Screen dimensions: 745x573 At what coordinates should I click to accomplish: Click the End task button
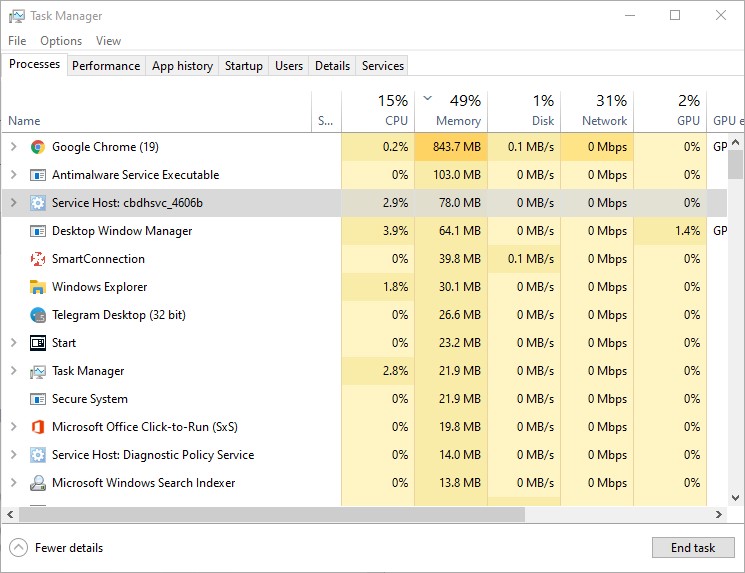click(692, 548)
